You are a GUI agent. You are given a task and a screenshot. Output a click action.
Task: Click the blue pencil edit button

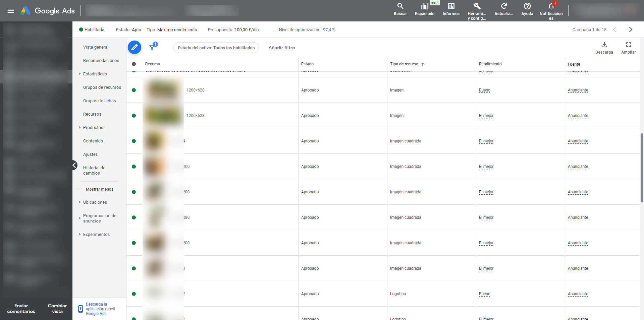(135, 47)
